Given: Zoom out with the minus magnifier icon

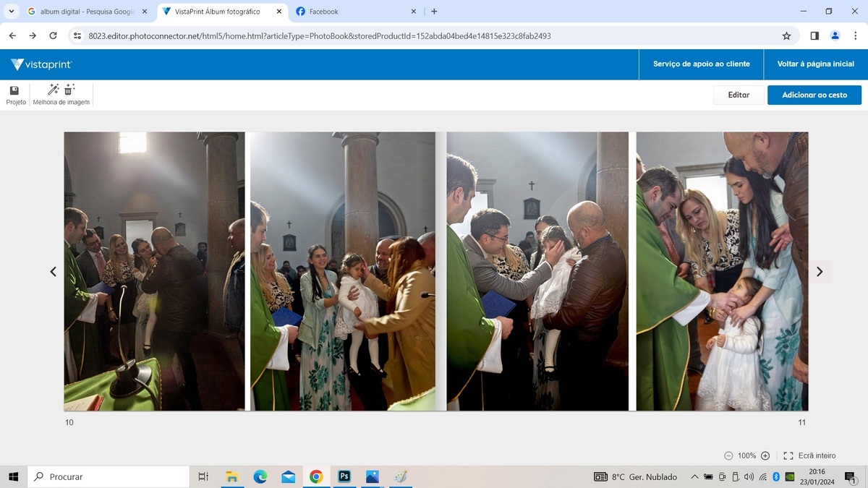Looking at the screenshot, I should pos(728,455).
